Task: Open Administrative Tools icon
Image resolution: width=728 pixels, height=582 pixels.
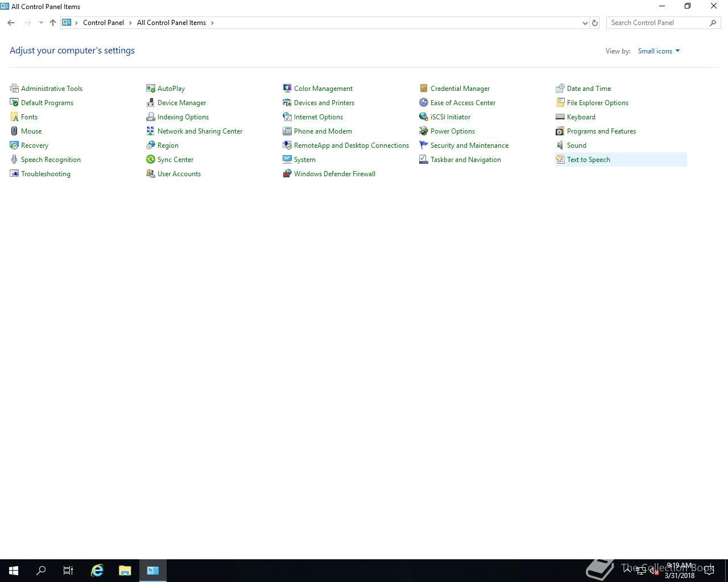Action: (x=14, y=88)
